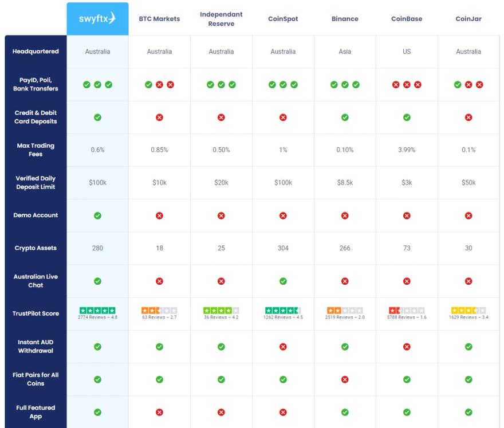The width and height of the screenshot is (504, 428).
Task: Click CoinJar Full Featured App checkmark
Action: pos(468,412)
